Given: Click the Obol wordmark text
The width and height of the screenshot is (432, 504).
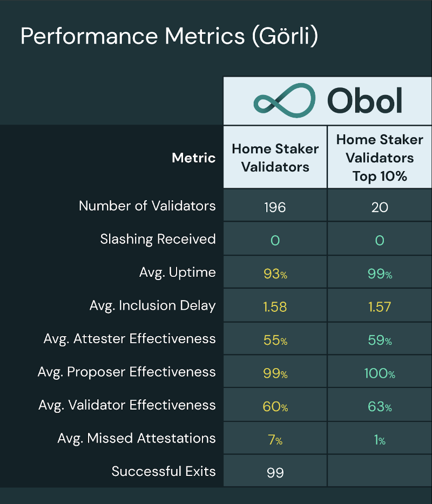Looking at the screenshot, I should (364, 101).
